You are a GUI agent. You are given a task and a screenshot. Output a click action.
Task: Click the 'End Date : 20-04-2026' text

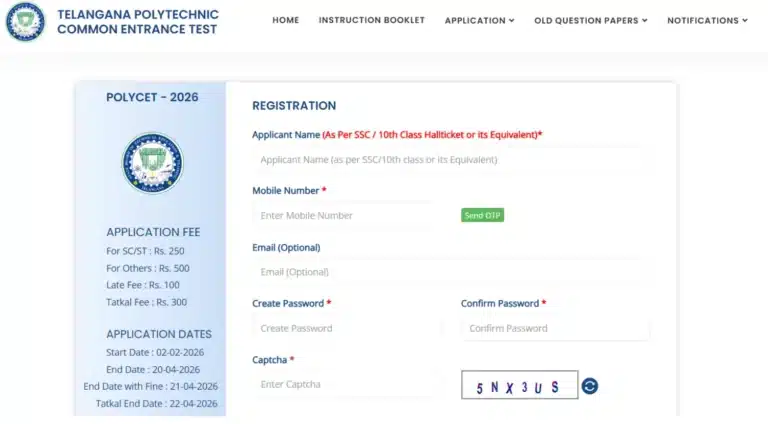(x=153, y=370)
